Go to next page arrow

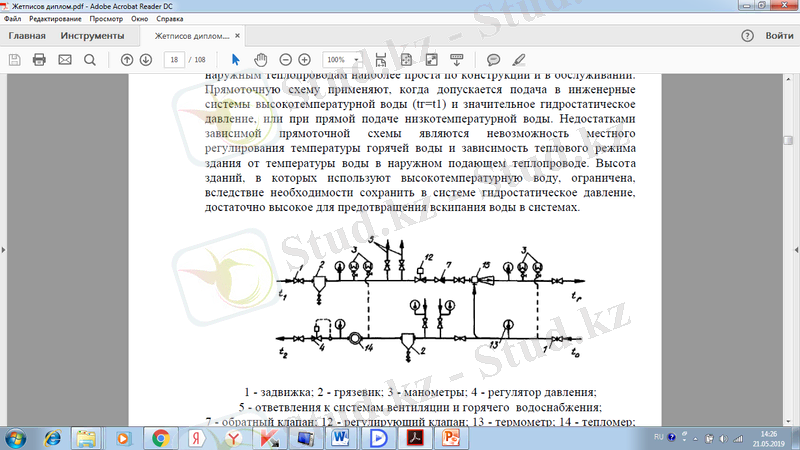pyautogui.click(x=146, y=59)
